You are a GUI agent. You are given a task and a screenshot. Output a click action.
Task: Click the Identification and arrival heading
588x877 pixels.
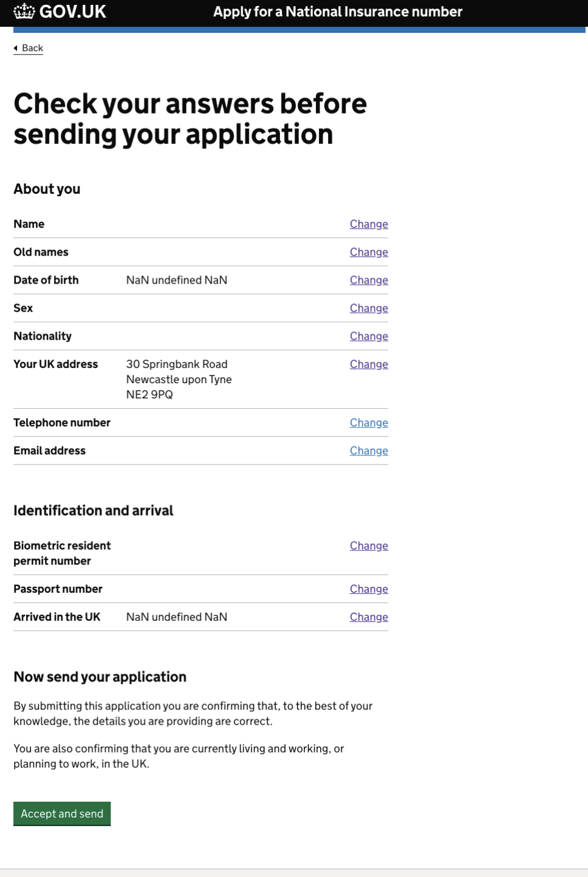94,511
